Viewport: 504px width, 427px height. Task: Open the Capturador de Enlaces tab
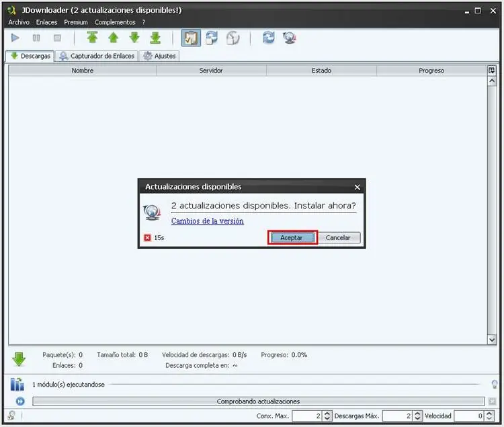click(x=97, y=56)
